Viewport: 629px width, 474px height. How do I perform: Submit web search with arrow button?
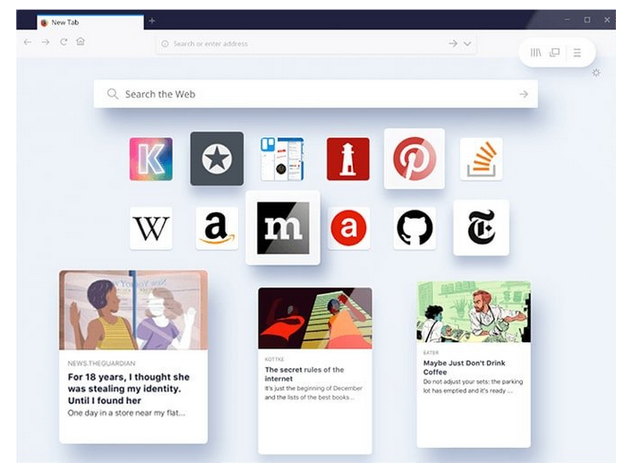[523, 94]
